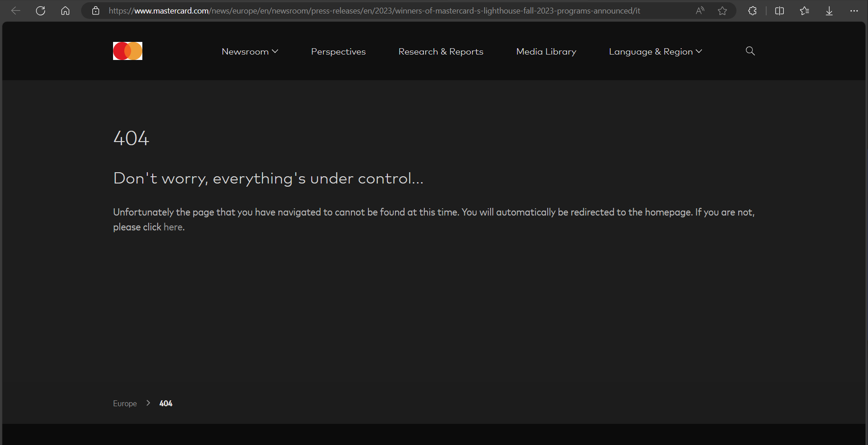868x445 pixels.
Task: Expand the Newsroom menu
Action: (x=250, y=51)
